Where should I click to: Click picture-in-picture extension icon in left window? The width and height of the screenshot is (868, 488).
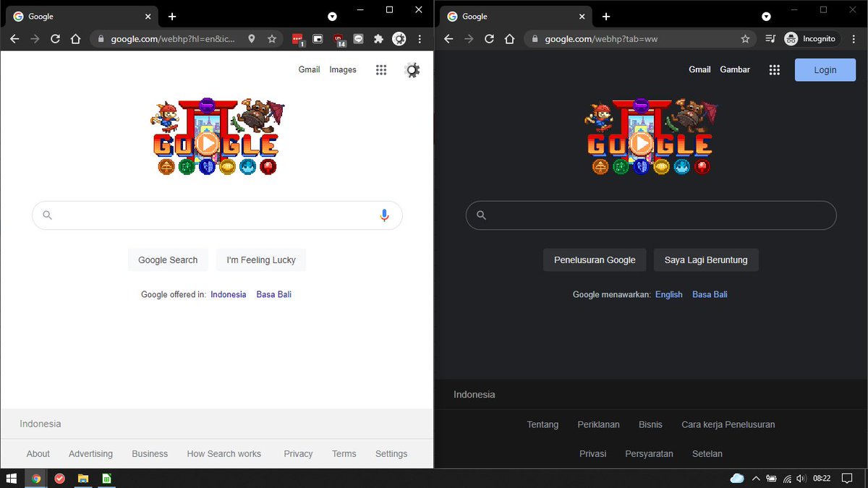(x=318, y=39)
